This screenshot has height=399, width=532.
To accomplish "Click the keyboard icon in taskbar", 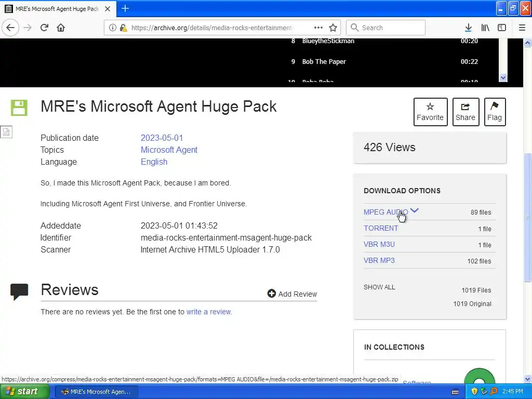I will tap(455, 392).
